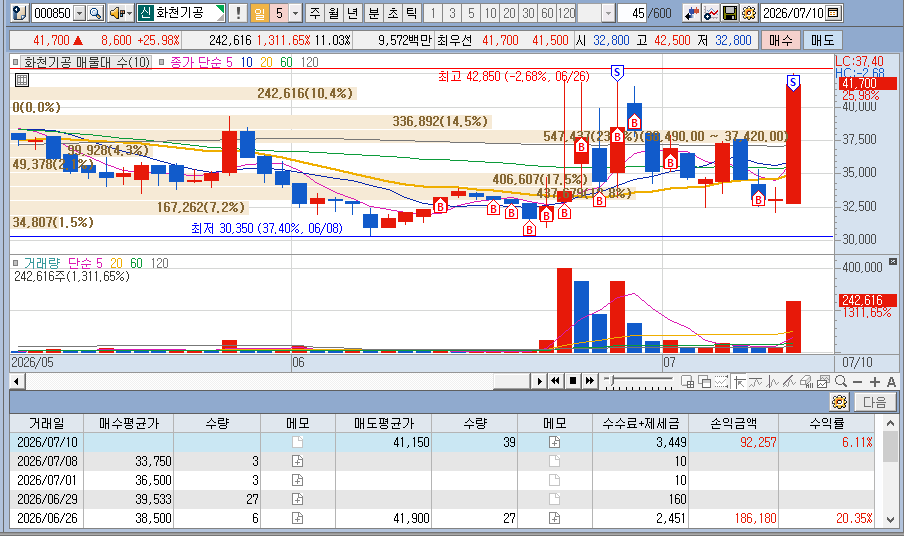Click the date field 2026/07/10
Viewport: 904px width, 536px height.
[793, 13]
